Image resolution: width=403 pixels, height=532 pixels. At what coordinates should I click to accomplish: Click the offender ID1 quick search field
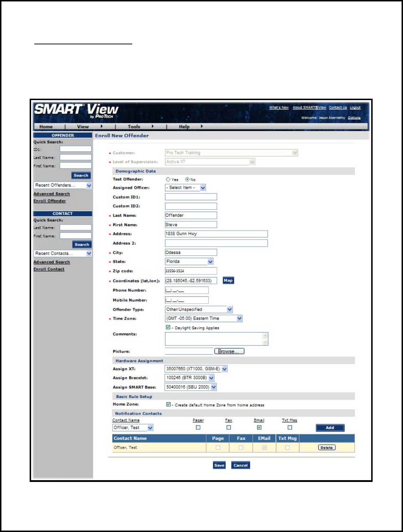pos(76,149)
